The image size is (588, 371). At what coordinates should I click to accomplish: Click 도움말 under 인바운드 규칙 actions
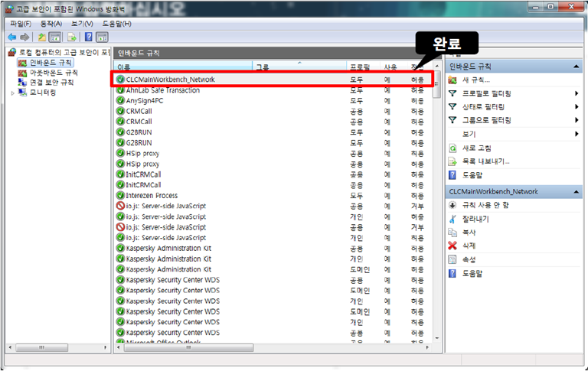472,175
